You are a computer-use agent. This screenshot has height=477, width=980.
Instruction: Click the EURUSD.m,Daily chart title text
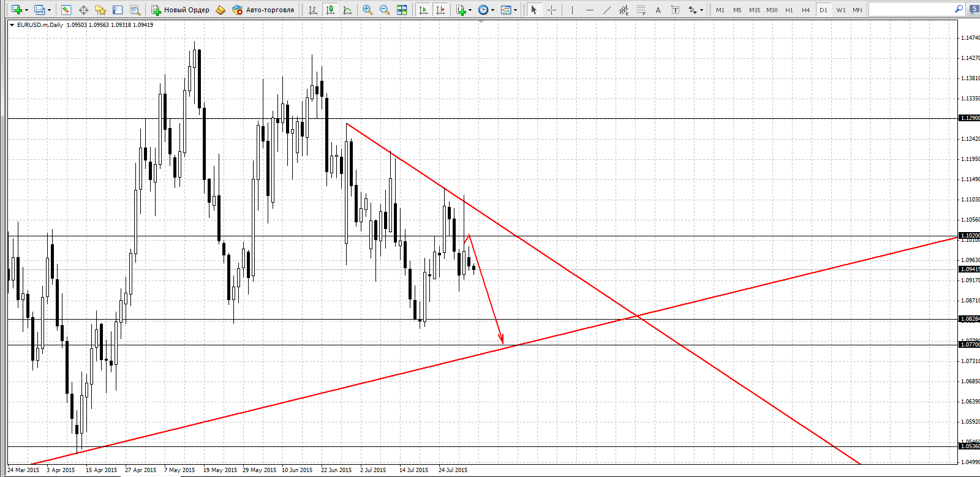[40, 25]
